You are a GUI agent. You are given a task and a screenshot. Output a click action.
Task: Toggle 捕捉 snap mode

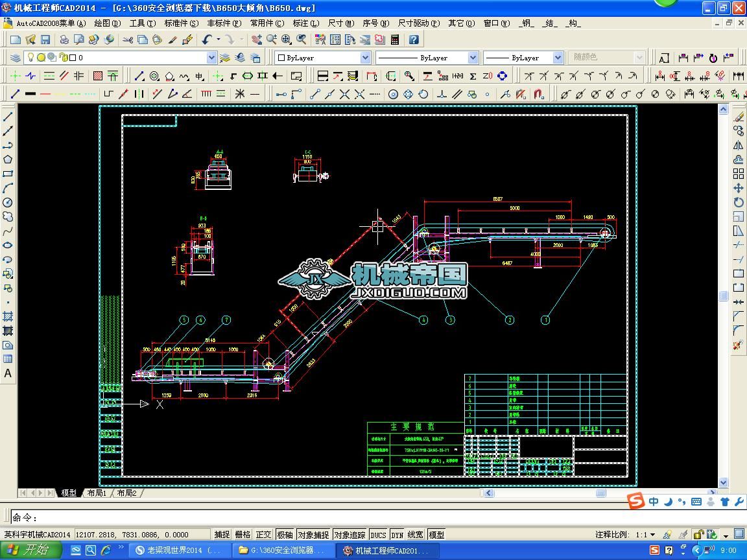(222, 535)
